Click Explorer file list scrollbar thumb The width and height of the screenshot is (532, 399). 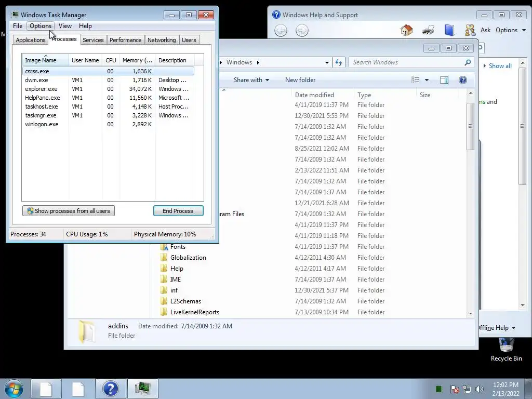[x=470, y=126]
